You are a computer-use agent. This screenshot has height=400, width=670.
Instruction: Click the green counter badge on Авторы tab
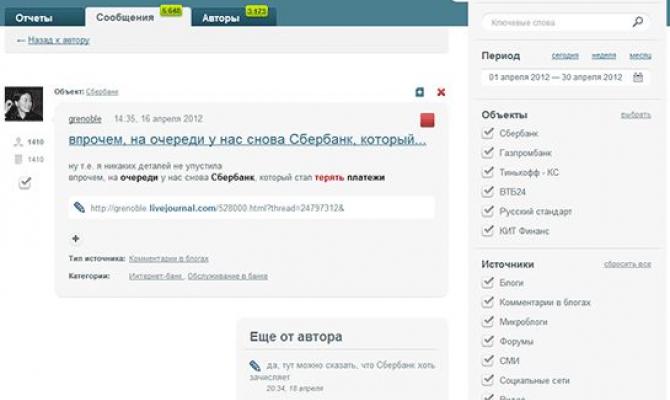(x=257, y=11)
